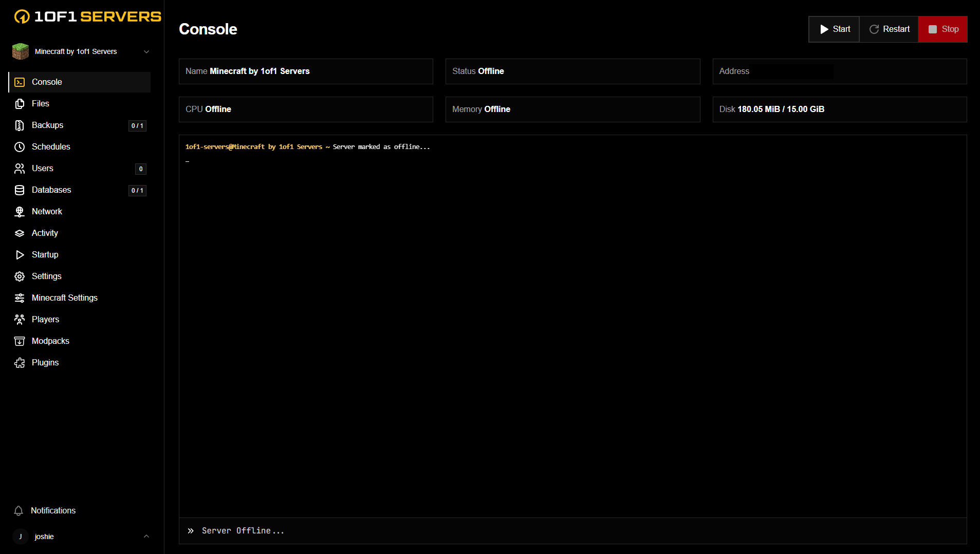
Task: Click the Users people icon
Action: 20,169
